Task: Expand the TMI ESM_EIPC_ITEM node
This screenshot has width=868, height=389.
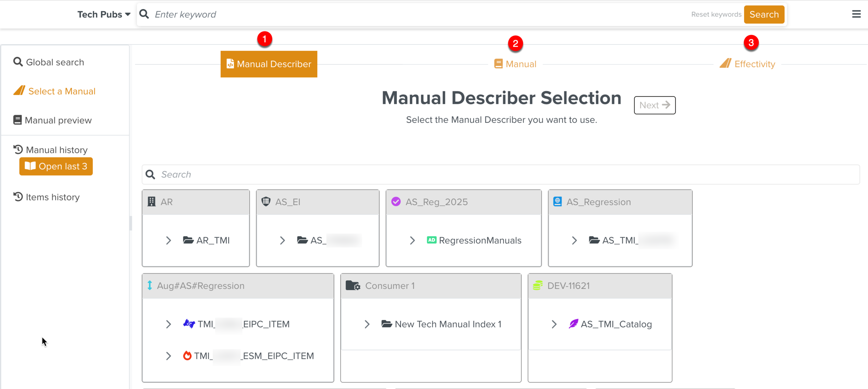Action: (x=168, y=356)
